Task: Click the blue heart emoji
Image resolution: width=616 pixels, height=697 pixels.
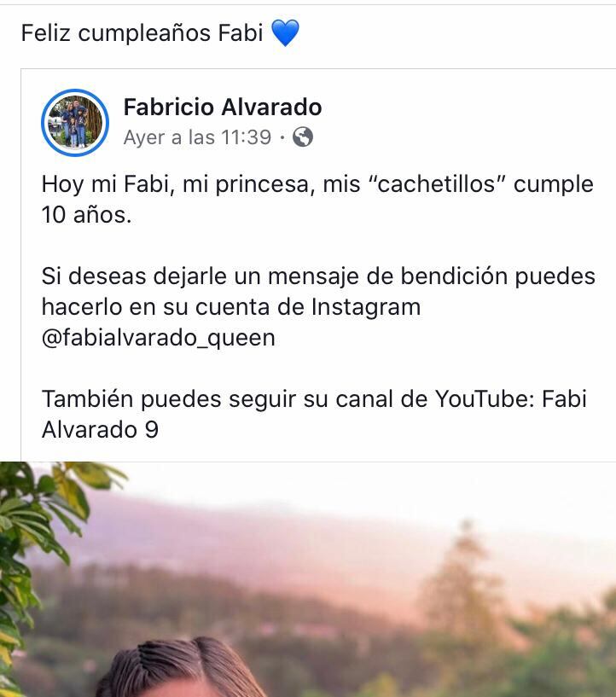Action: tap(285, 33)
